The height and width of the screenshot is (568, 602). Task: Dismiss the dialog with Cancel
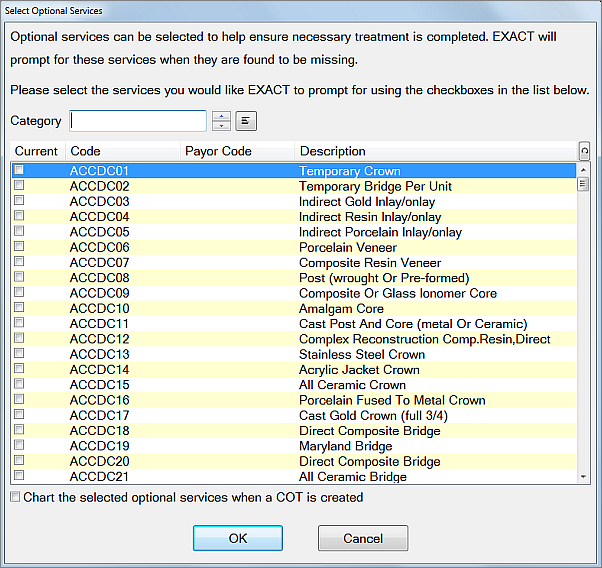pyautogui.click(x=363, y=538)
